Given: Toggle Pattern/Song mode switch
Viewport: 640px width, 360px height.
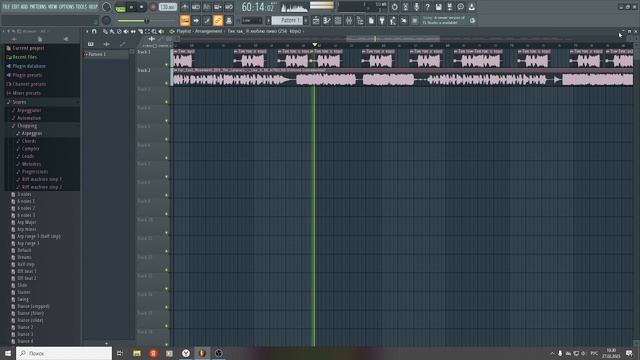Looking at the screenshot, I should pos(120,8).
